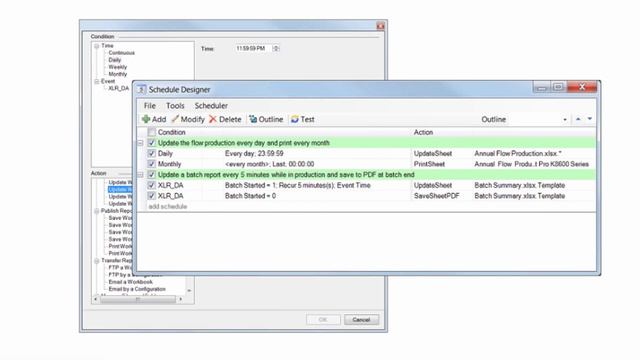
Task: Click right arrow of Action tree scrollbar
Action: coord(181,299)
